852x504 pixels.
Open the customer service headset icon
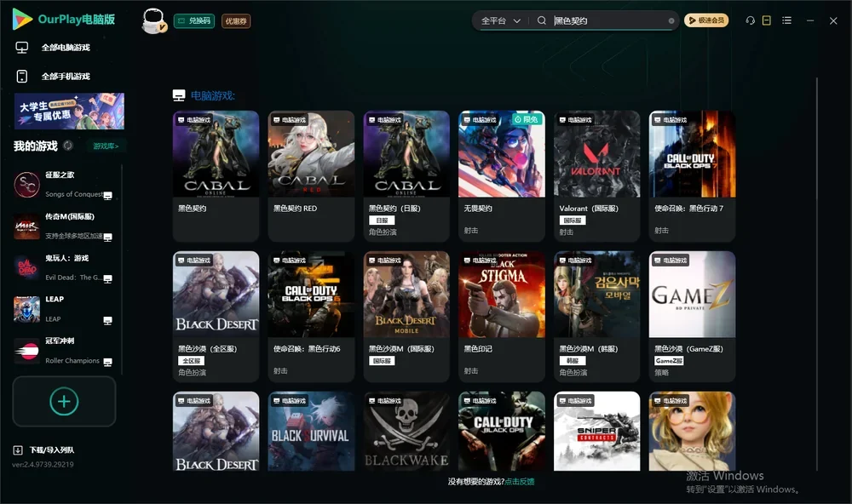coord(750,20)
